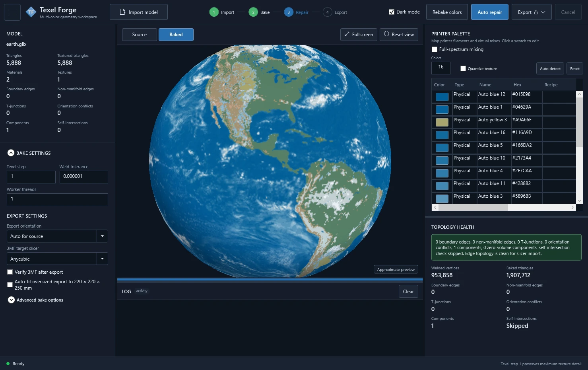Select the earth.glb file name
The image size is (588, 370).
point(16,44)
